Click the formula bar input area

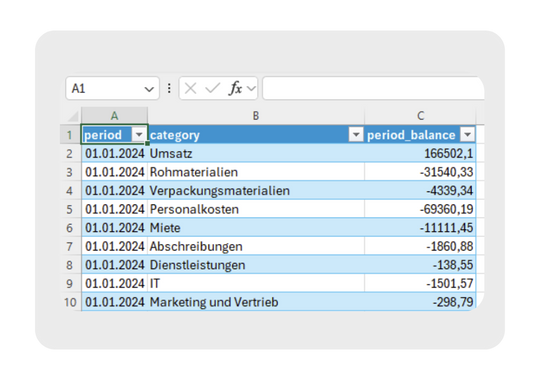(373, 89)
